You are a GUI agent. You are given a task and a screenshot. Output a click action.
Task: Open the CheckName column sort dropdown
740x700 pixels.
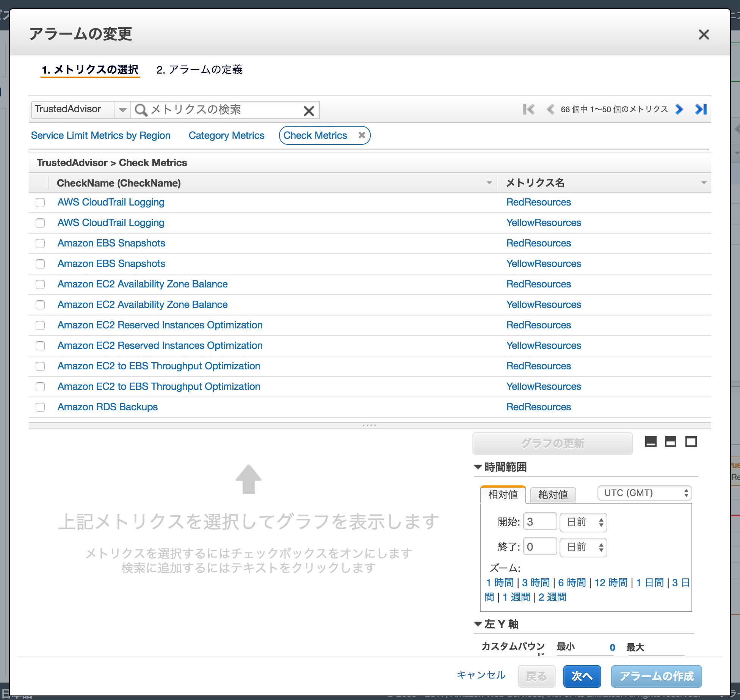tap(489, 183)
